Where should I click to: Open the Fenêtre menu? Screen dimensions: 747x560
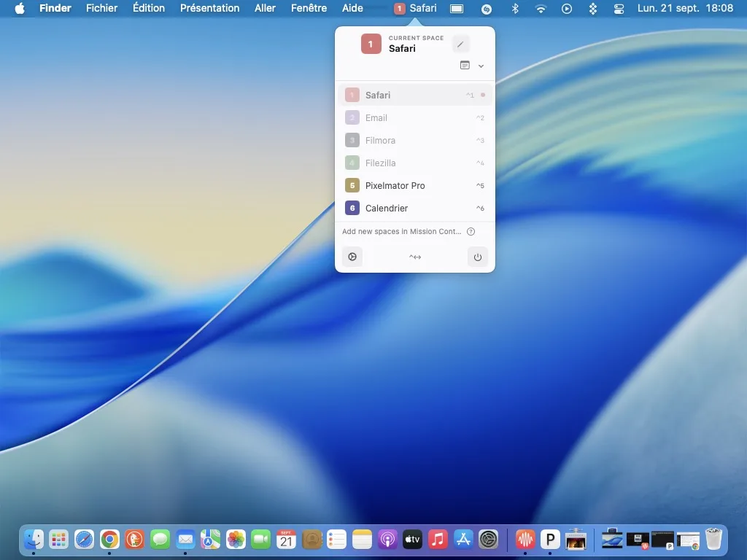(309, 8)
